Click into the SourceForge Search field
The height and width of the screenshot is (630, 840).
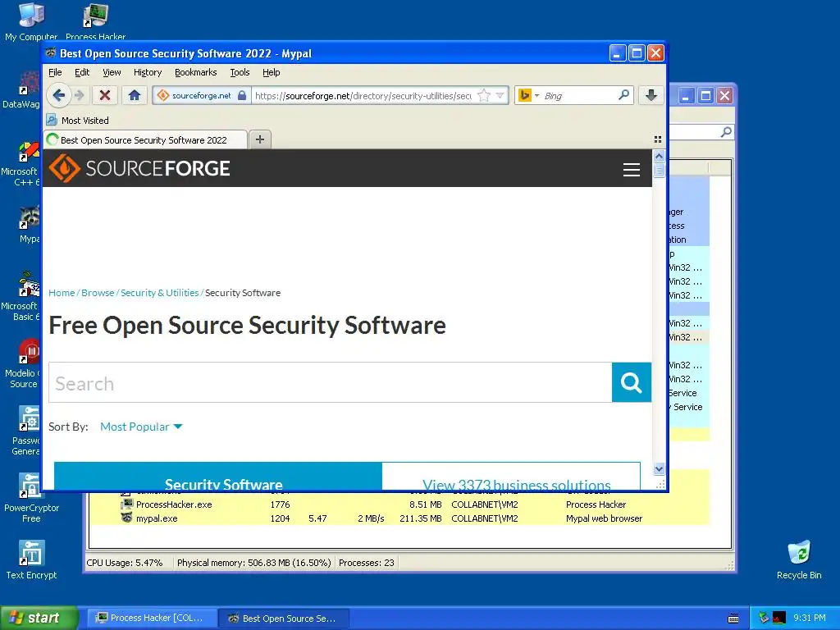coord(330,382)
